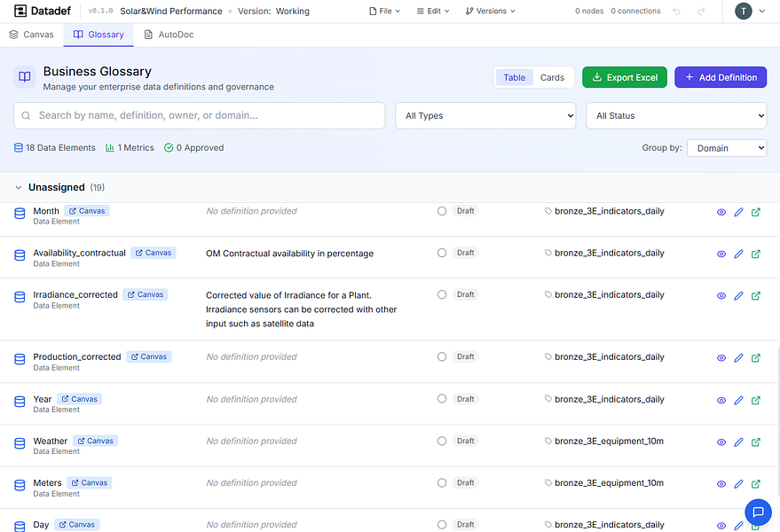Click the Export Excel button
The height and width of the screenshot is (532, 780).
click(x=624, y=77)
